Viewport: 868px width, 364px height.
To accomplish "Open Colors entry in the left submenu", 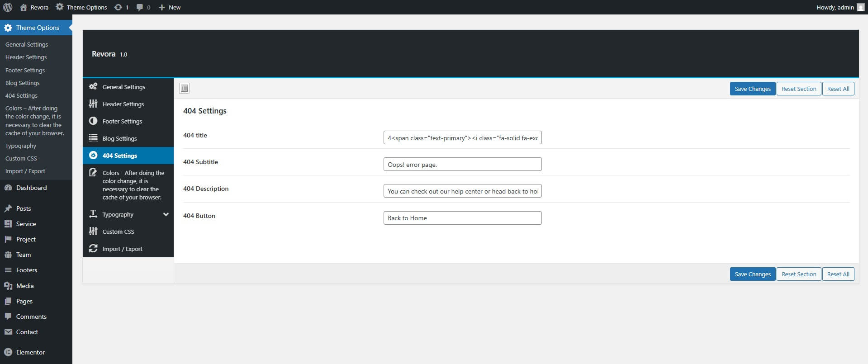I will coord(35,121).
